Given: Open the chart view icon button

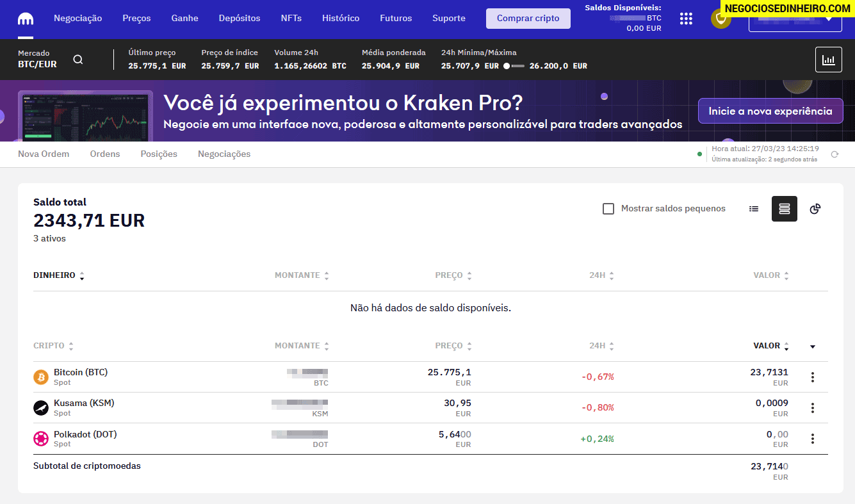Looking at the screenshot, I should [x=829, y=60].
